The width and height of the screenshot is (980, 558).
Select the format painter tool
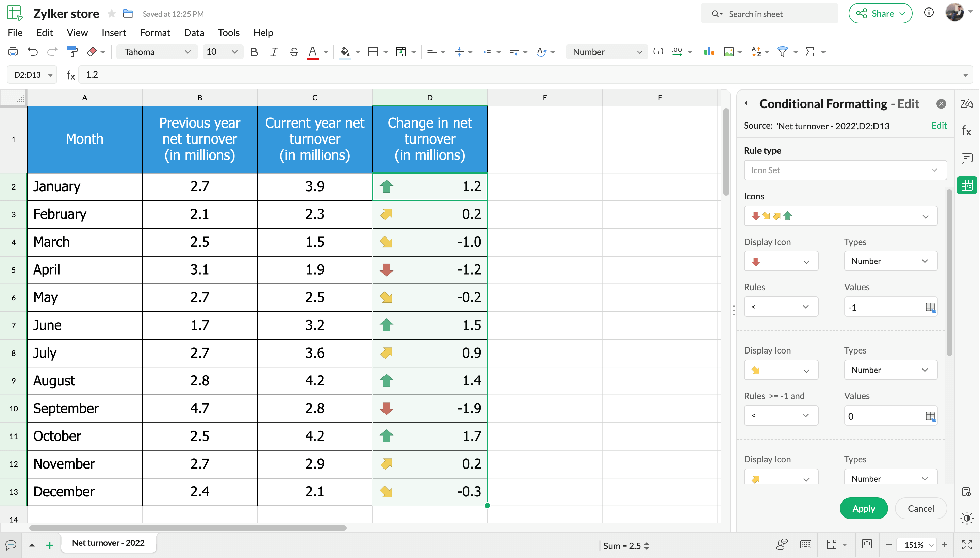(72, 52)
